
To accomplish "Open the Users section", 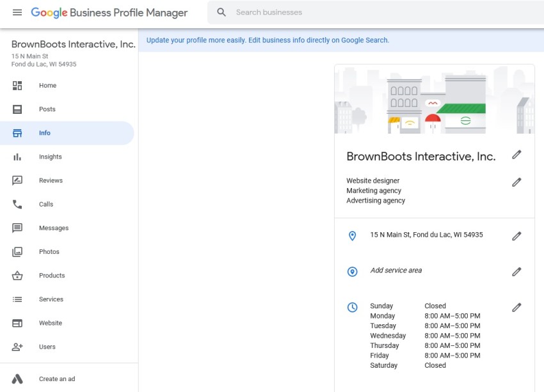I will [48, 347].
